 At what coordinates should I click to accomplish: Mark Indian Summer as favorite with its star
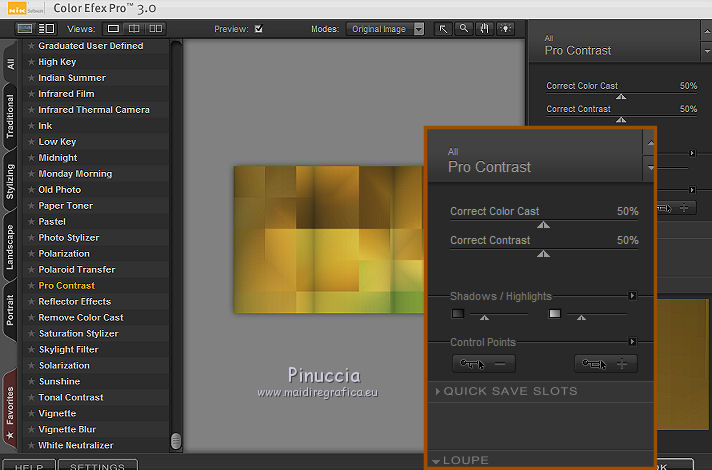pos(31,78)
